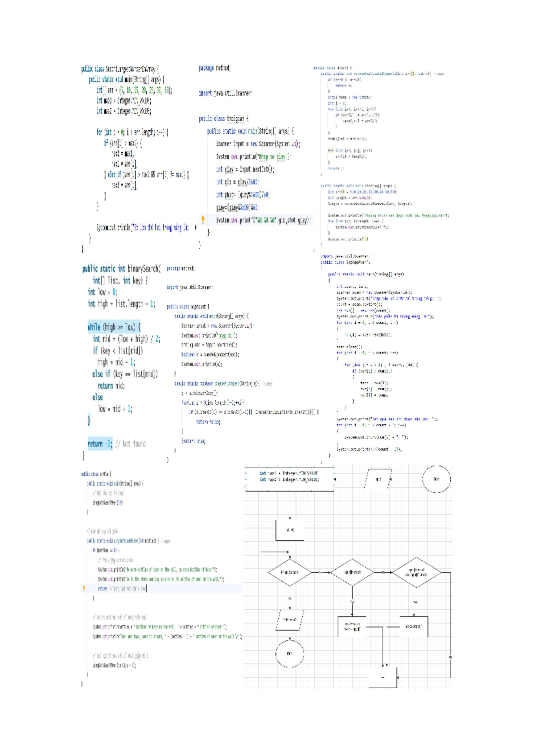Select the bottom loop increment box
Viewport: 535px width, 756px height.
coord(383,678)
